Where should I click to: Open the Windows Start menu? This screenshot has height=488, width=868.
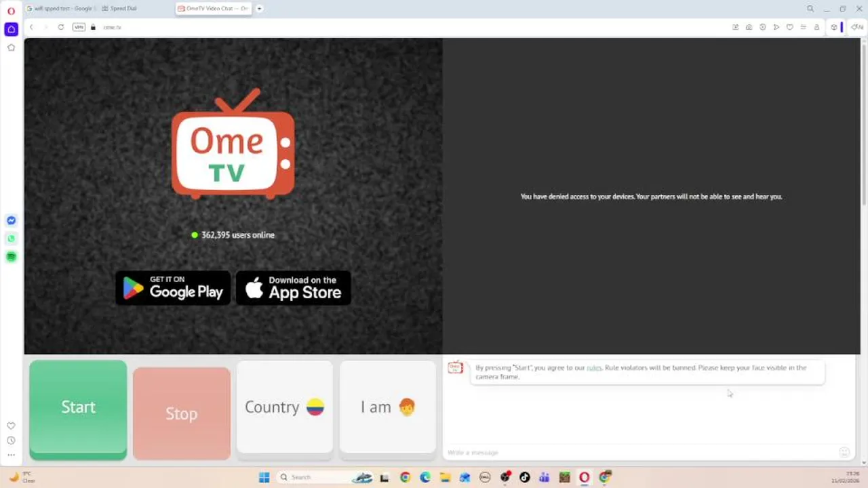point(264,477)
